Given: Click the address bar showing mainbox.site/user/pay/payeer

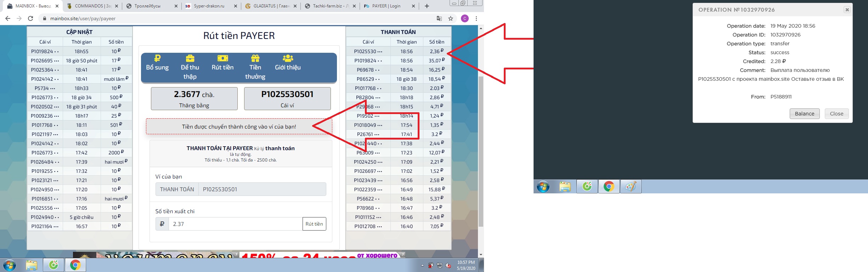Looking at the screenshot, I should [x=237, y=18].
